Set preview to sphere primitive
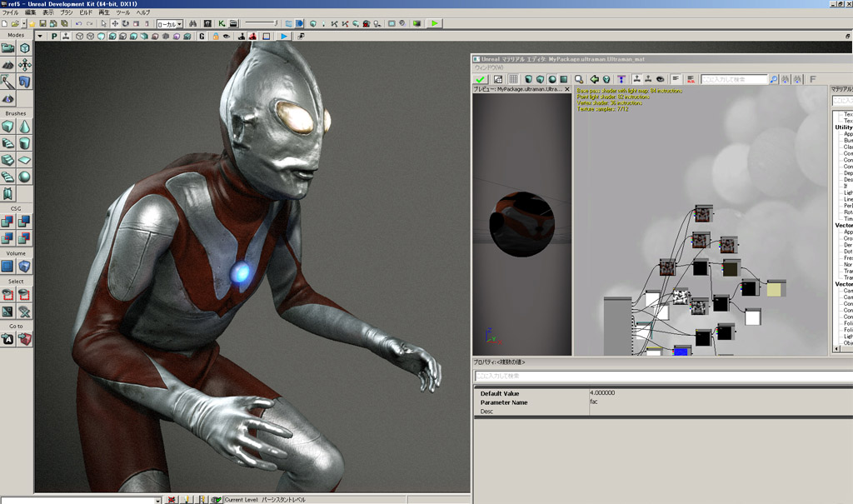The height and width of the screenshot is (504, 853). coord(552,79)
